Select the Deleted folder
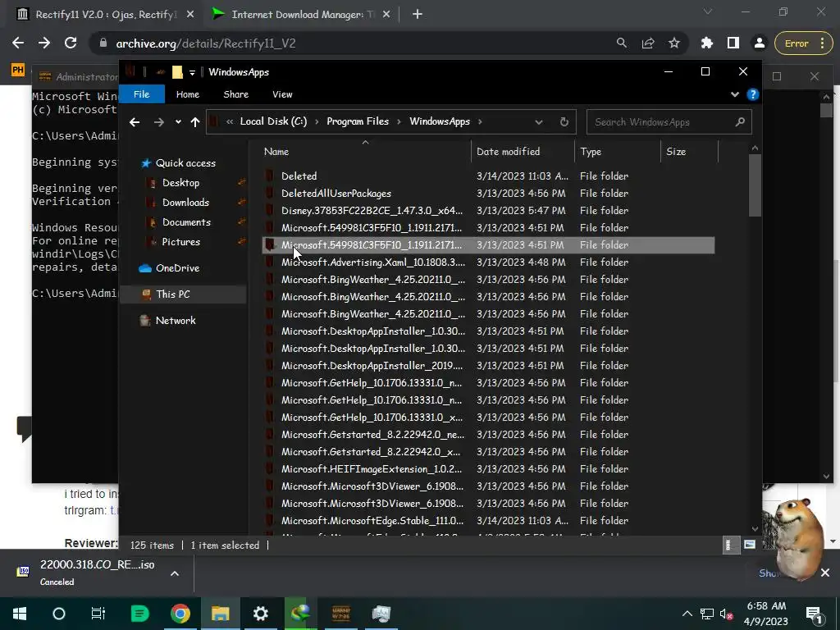Viewport: 840px width, 630px height. [x=488, y=176]
